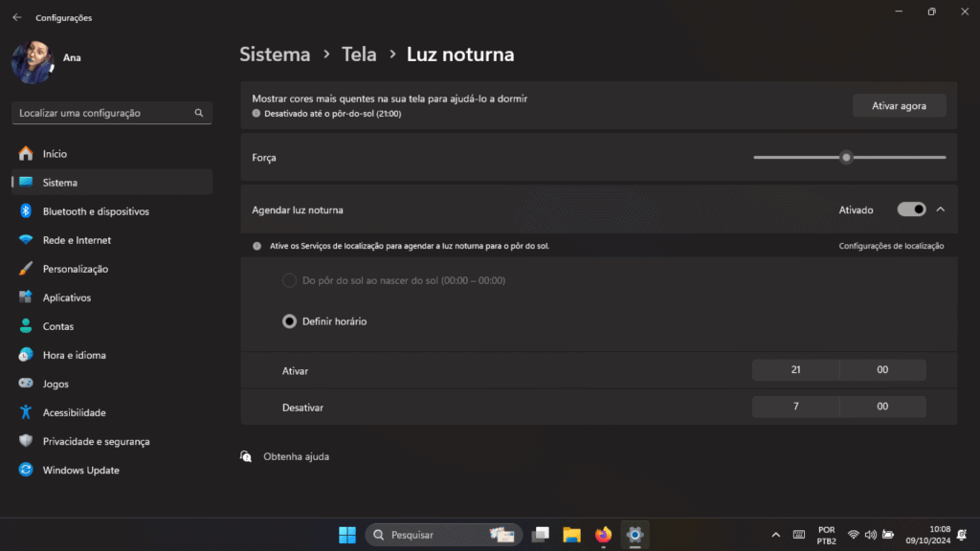Viewport: 980px width, 551px height.
Task: Open Acessibilidade figure icon
Action: point(26,412)
